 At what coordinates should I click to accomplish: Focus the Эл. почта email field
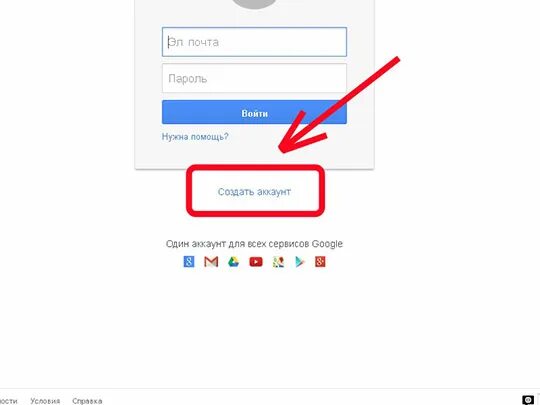(x=255, y=42)
